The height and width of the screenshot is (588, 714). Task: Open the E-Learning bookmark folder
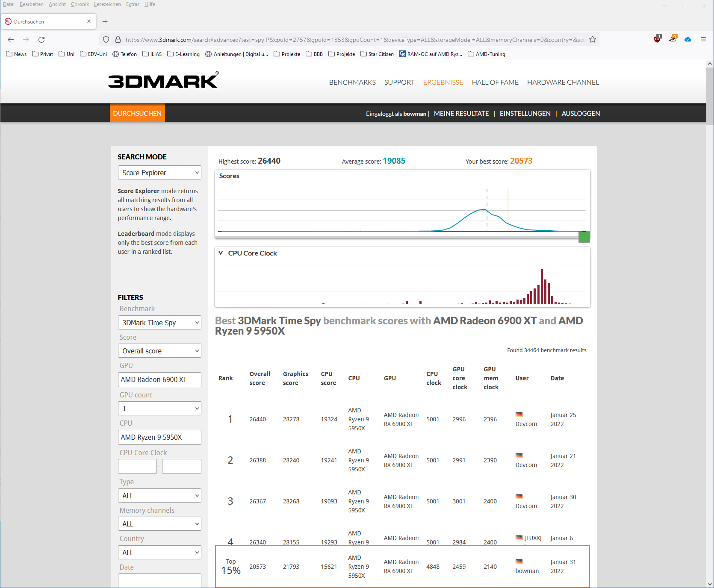(x=183, y=54)
